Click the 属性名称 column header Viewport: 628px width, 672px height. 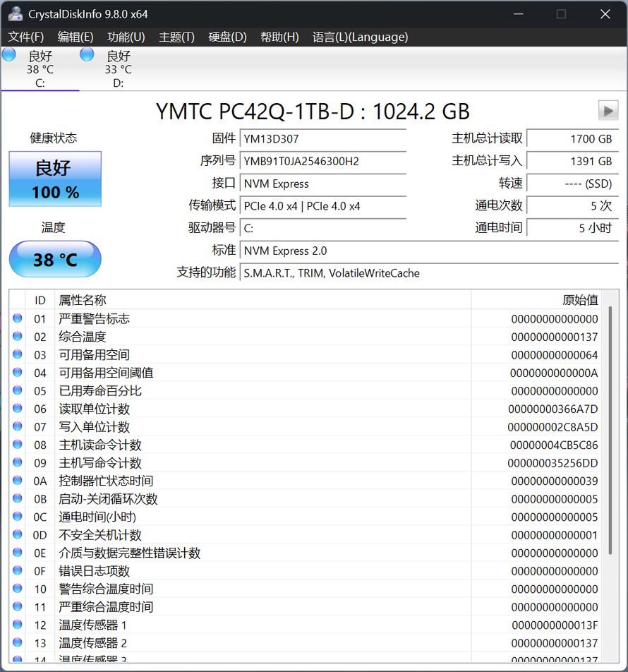(262, 300)
